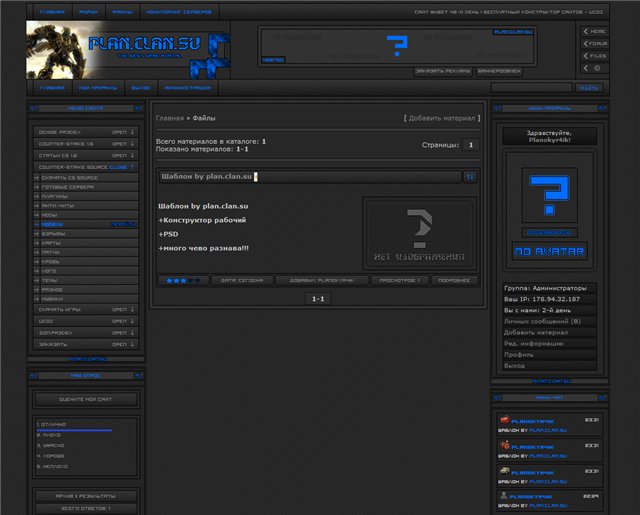The image size is (640, 515).
Task: Open Главная in the top navigation
Action: pos(52,12)
